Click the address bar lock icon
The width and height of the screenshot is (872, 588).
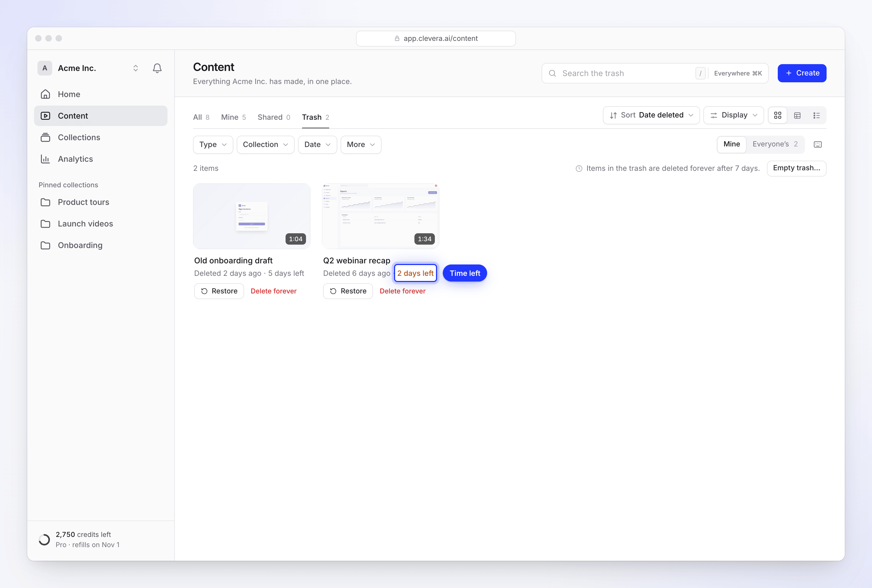(397, 38)
